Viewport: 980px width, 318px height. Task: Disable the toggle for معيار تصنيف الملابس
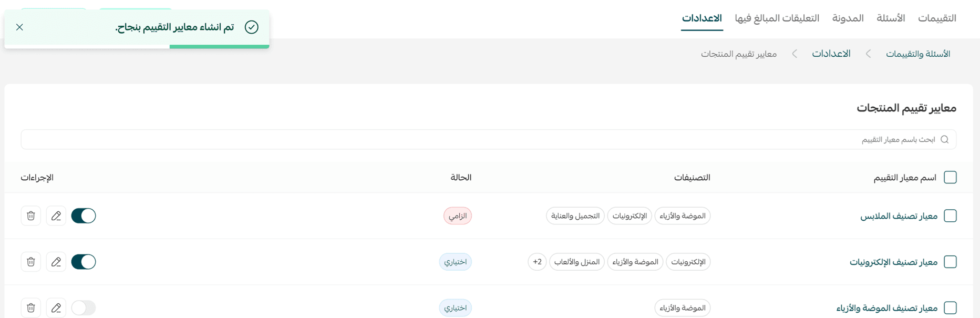(x=84, y=216)
